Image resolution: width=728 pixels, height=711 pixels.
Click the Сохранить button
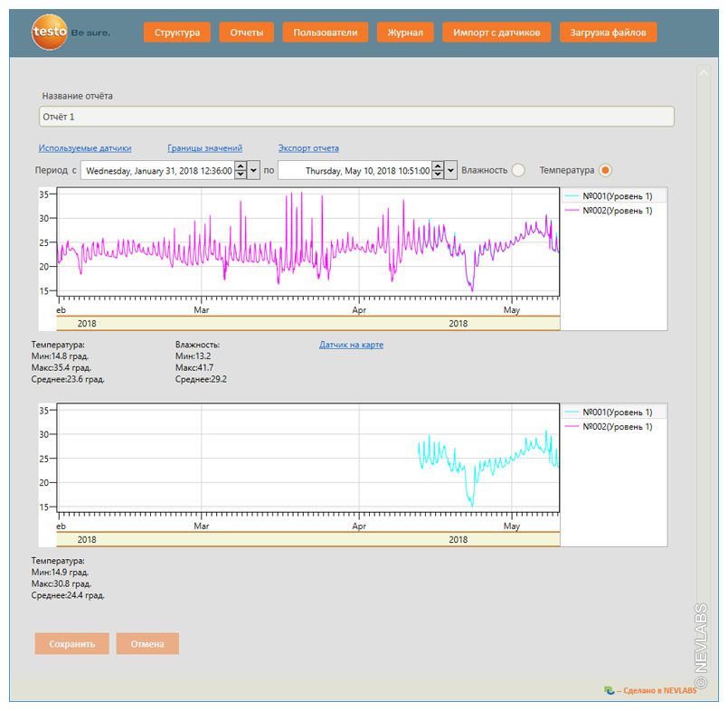tap(72, 644)
